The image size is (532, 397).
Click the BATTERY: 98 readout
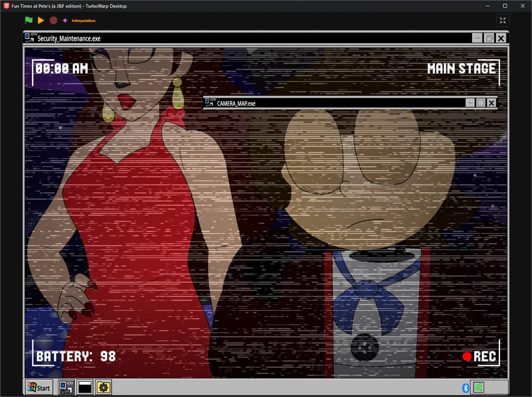(76, 356)
